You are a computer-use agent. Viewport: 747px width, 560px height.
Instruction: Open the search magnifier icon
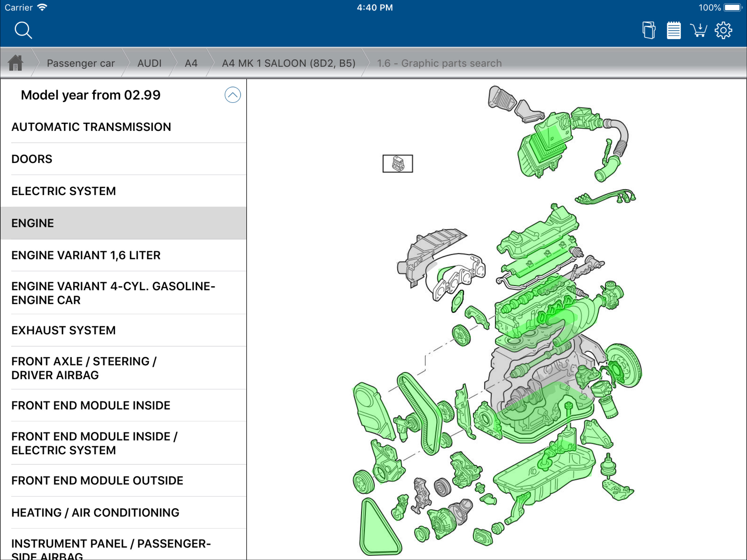(23, 30)
